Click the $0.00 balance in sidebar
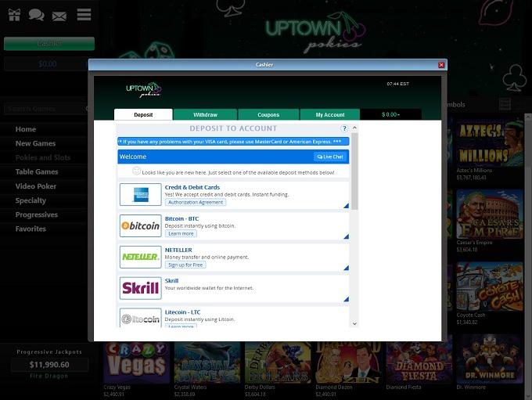The image size is (532, 400). [x=48, y=64]
